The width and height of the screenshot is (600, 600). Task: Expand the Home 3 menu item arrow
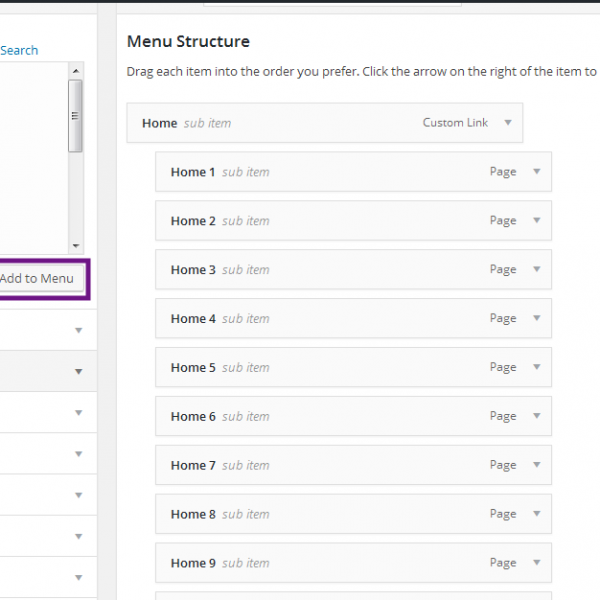[536, 270]
